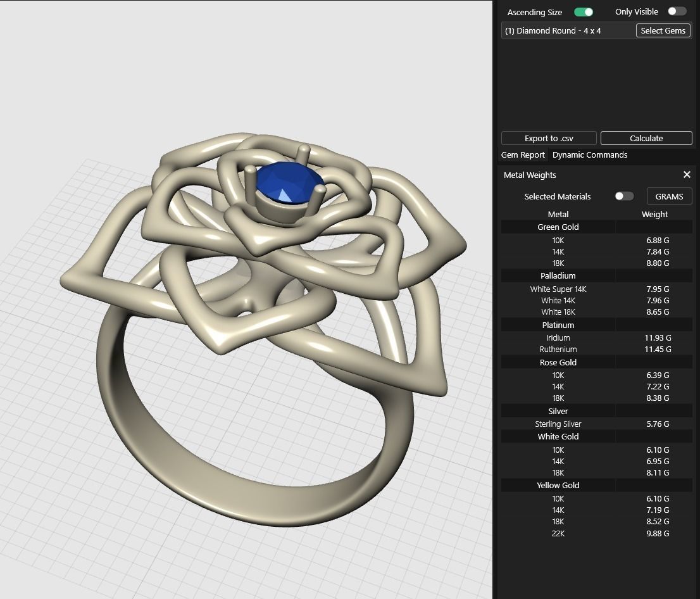The width and height of the screenshot is (700, 599).
Task: Click Green Gold 10K weight 6.88 G
Action: coord(658,241)
